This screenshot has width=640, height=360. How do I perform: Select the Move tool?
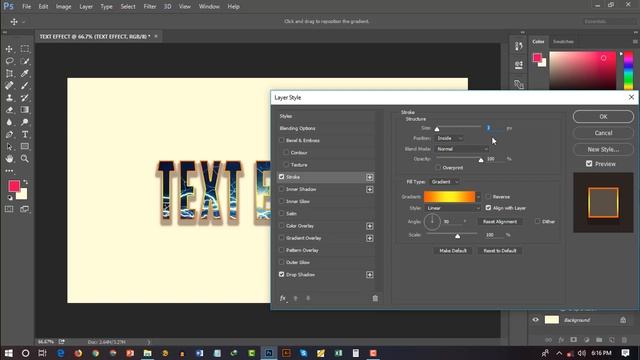[9, 49]
